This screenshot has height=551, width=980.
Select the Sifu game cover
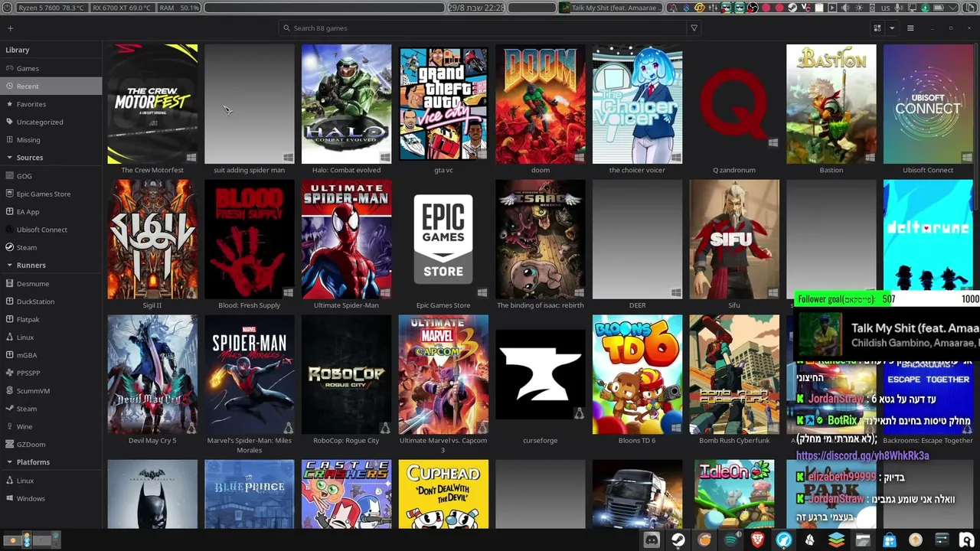tap(734, 240)
